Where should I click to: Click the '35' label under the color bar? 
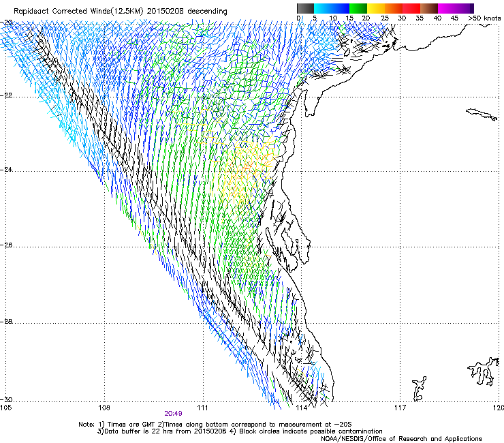pyautogui.click(x=420, y=18)
